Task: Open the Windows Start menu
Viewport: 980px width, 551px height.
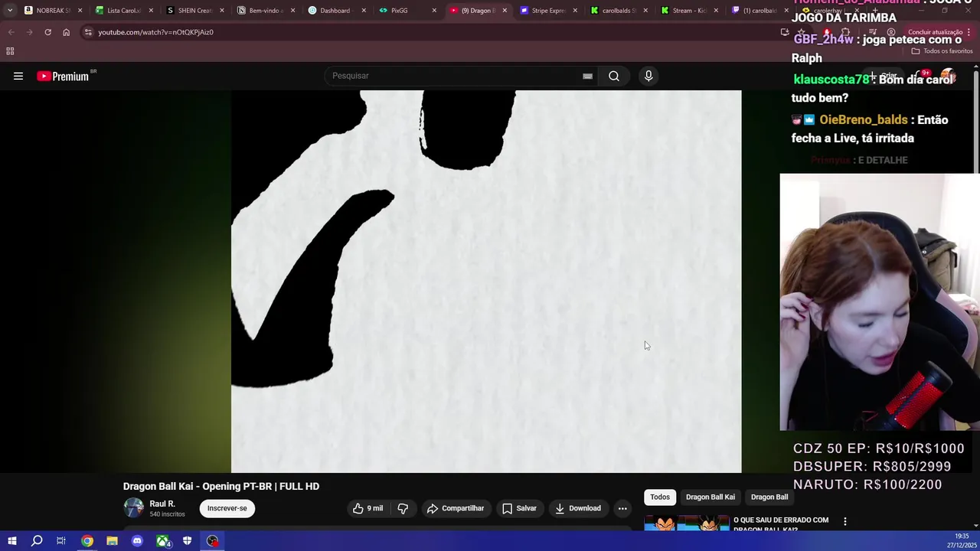Action: point(11,541)
